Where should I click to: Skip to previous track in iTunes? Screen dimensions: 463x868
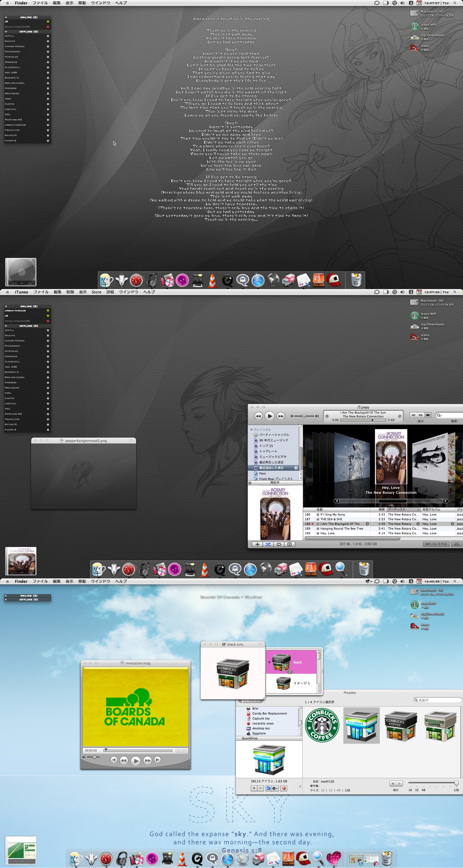tap(259, 416)
